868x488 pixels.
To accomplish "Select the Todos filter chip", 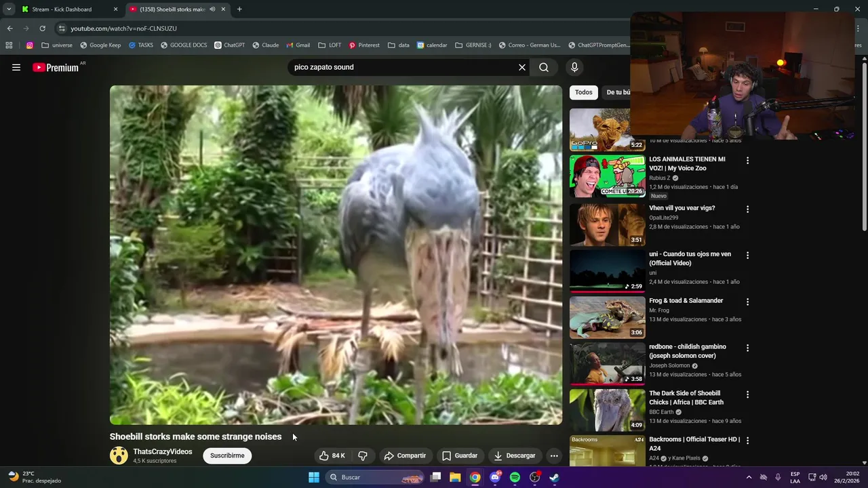I will pos(583,92).
